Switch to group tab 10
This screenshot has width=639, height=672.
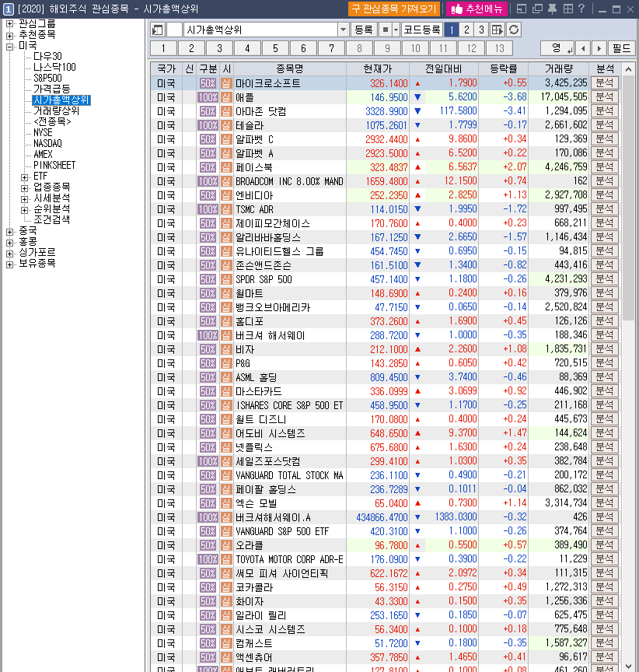[x=415, y=48]
